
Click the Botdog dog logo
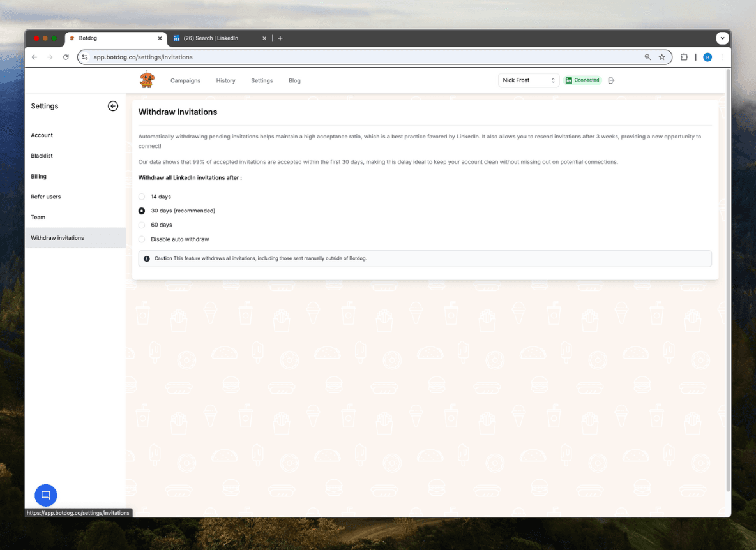tap(147, 80)
